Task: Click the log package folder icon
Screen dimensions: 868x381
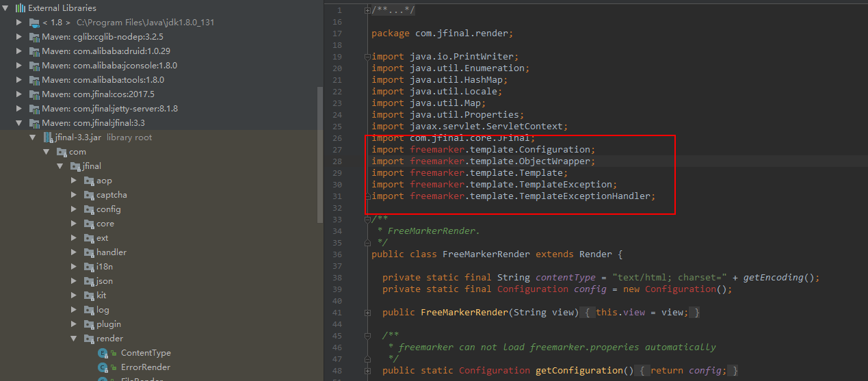Action: coord(89,310)
